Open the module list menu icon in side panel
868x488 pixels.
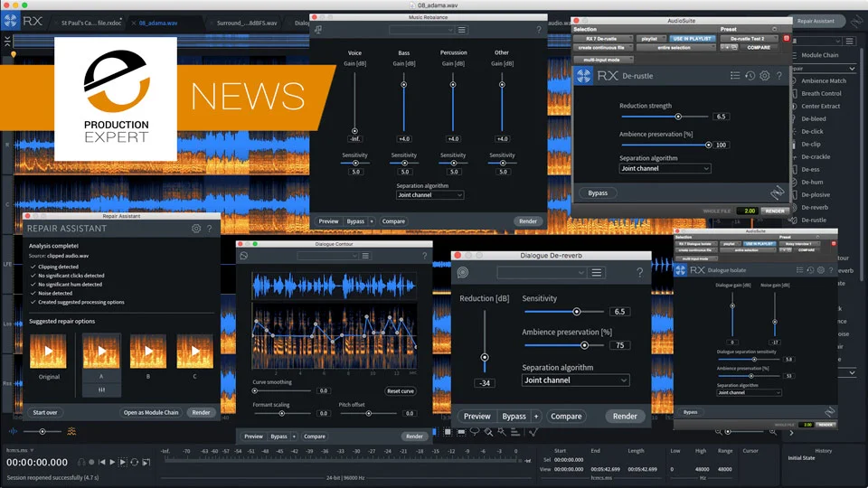(850, 42)
